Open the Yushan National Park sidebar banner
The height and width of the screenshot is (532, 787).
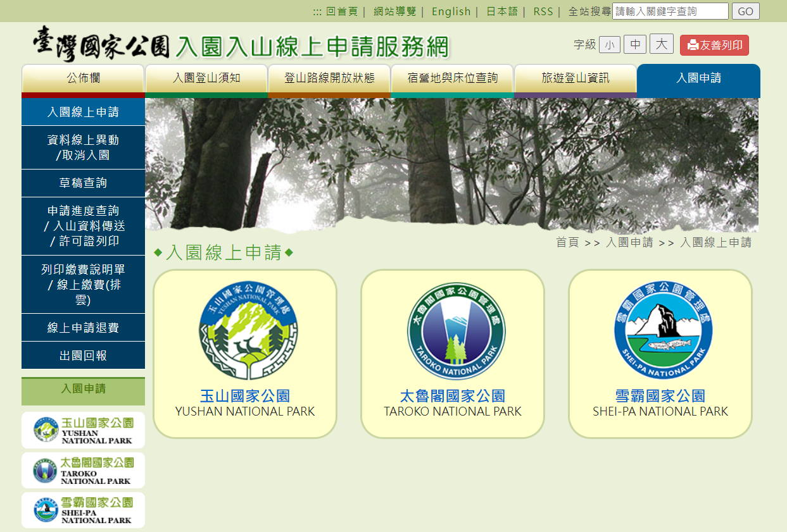coord(83,430)
